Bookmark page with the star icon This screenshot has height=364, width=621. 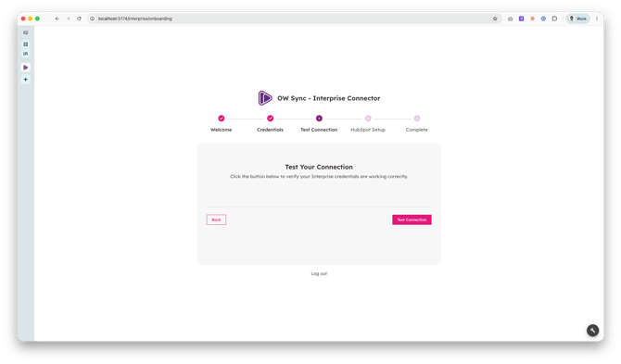coord(495,19)
